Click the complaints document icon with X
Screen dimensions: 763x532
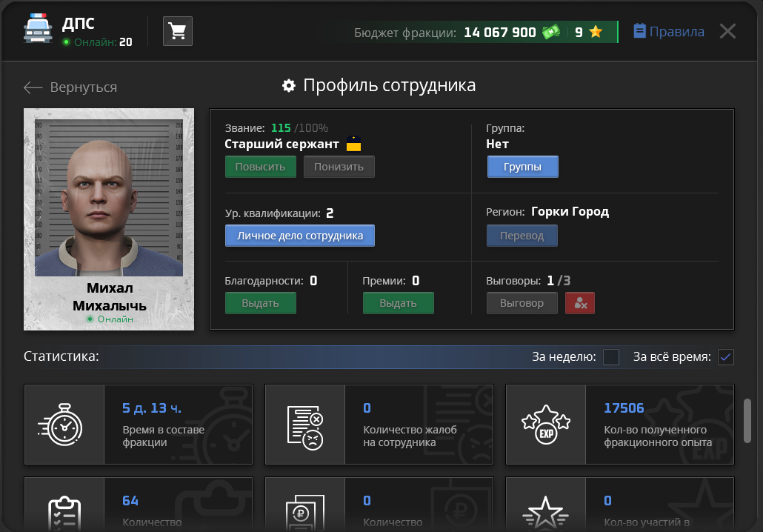[x=304, y=424]
